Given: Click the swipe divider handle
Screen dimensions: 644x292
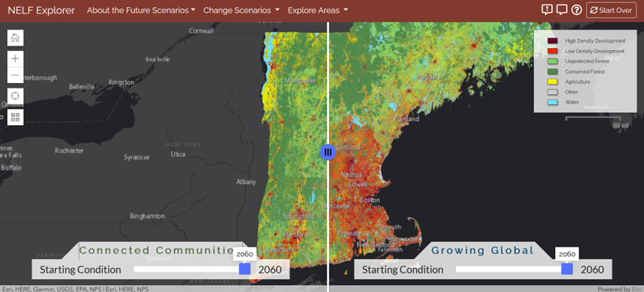Looking at the screenshot, I should coord(328,152).
